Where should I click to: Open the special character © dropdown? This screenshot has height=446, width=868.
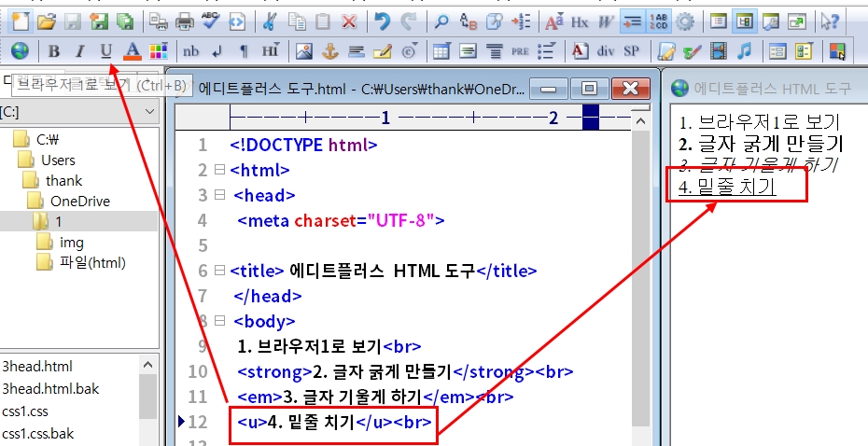(409, 51)
